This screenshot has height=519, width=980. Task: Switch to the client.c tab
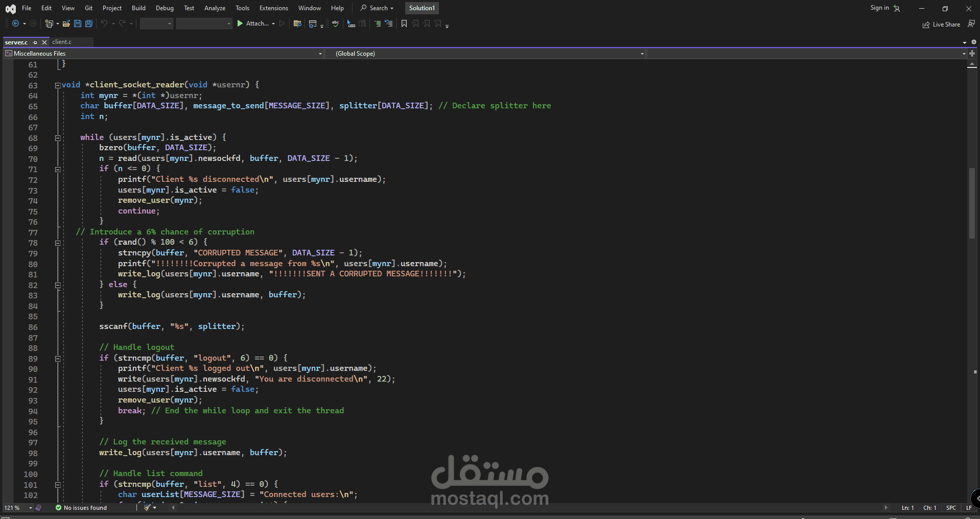click(x=62, y=42)
